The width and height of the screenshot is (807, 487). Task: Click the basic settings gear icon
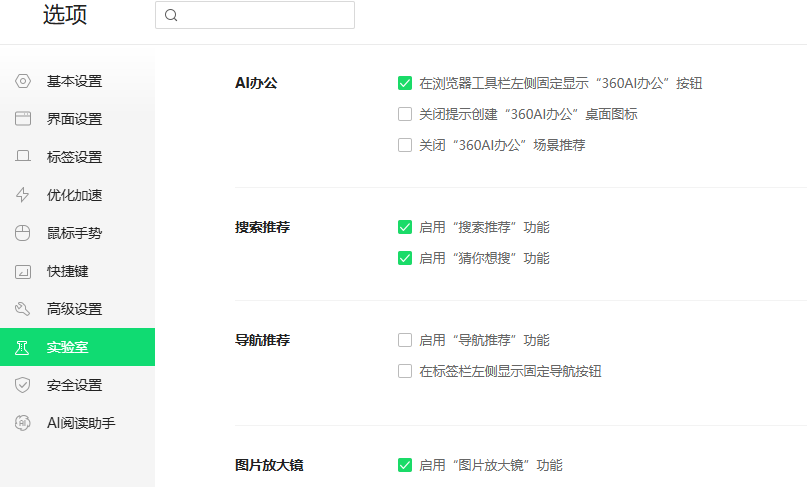[x=22, y=81]
